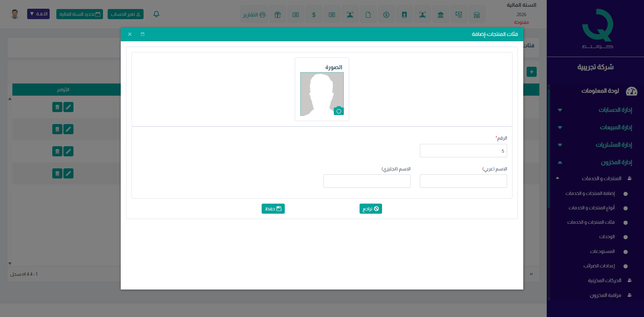The image size is (644, 317).
Task: Click the bank building toolbar icon
Action: (x=440, y=15)
